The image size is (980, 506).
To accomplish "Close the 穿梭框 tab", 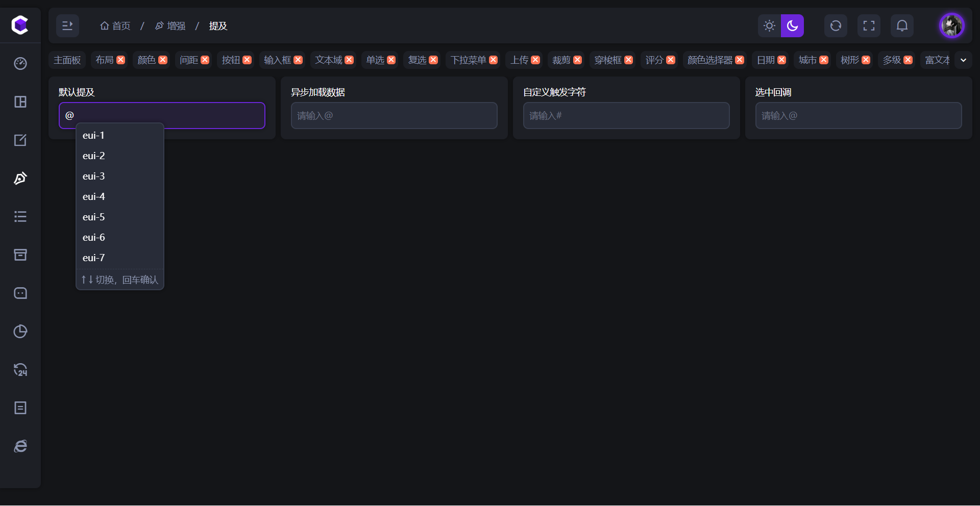I will click(629, 60).
